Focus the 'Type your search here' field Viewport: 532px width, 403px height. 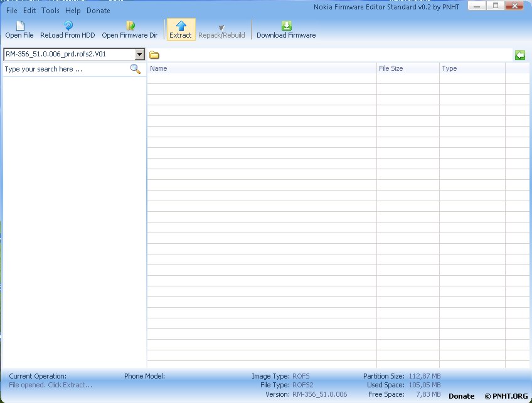tap(66, 69)
